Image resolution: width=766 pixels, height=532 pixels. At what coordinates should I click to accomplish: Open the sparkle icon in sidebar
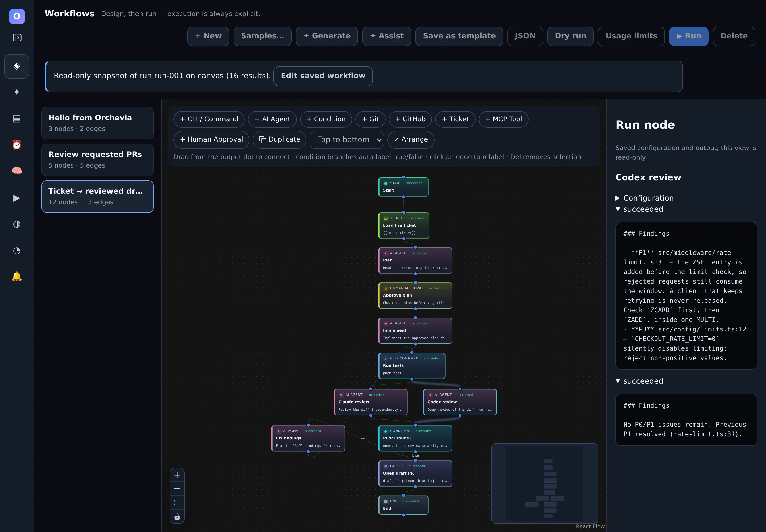(17, 92)
